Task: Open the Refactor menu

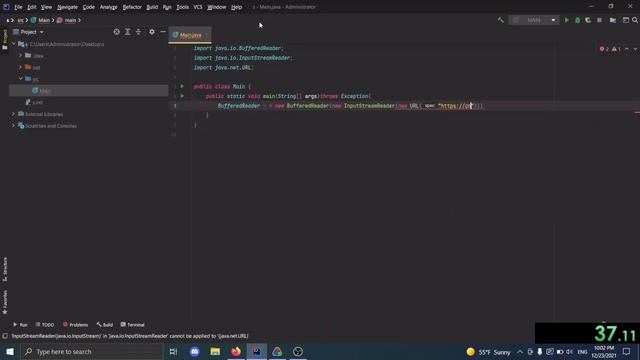Action: 132,7
